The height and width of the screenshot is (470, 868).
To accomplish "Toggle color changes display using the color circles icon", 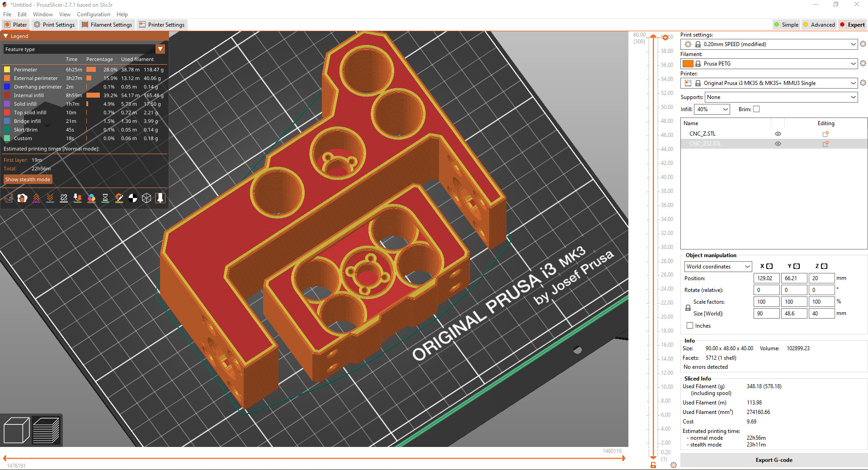I will click(91, 198).
